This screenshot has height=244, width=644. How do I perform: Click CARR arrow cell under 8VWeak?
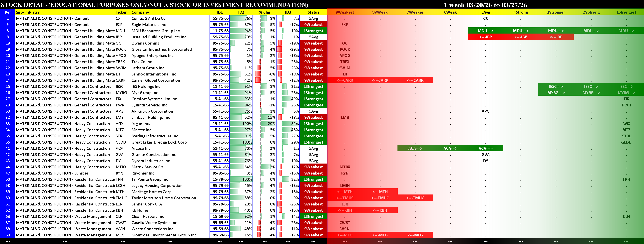pyautogui.click(x=380, y=80)
